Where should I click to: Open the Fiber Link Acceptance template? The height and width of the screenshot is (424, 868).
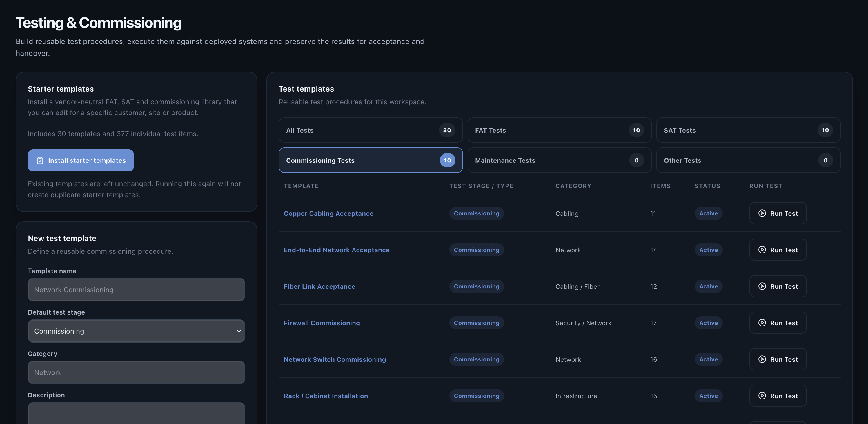pyautogui.click(x=319, y=286)
